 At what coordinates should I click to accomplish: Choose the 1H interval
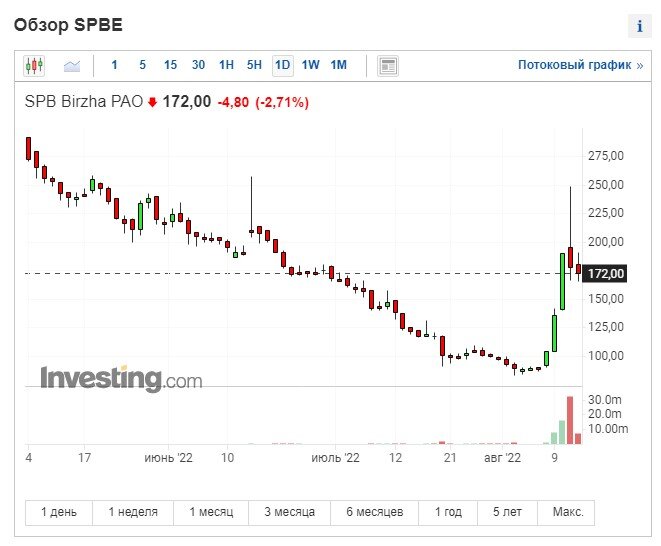226,65
